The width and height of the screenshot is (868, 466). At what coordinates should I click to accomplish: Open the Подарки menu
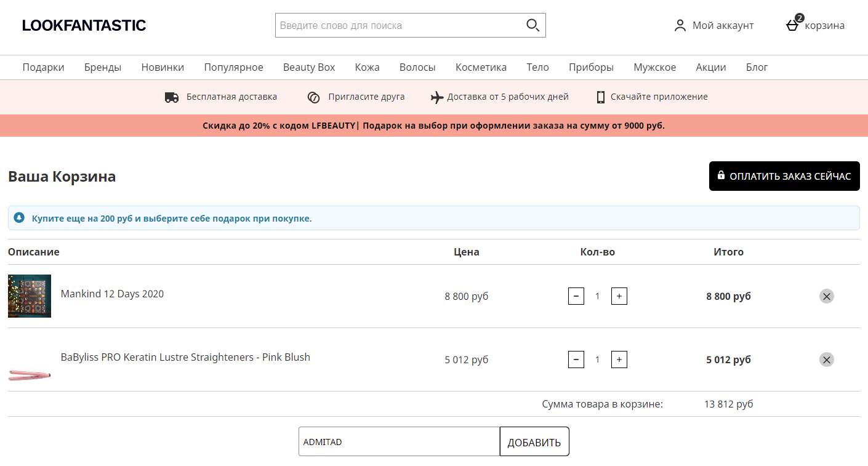pos(44,67)
